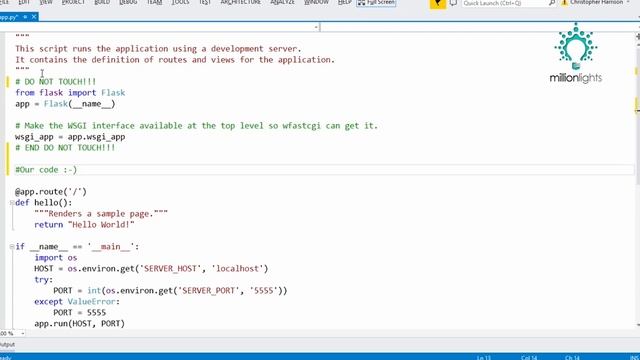
Task: Click the 'try:' line
Action: (44, 280)
